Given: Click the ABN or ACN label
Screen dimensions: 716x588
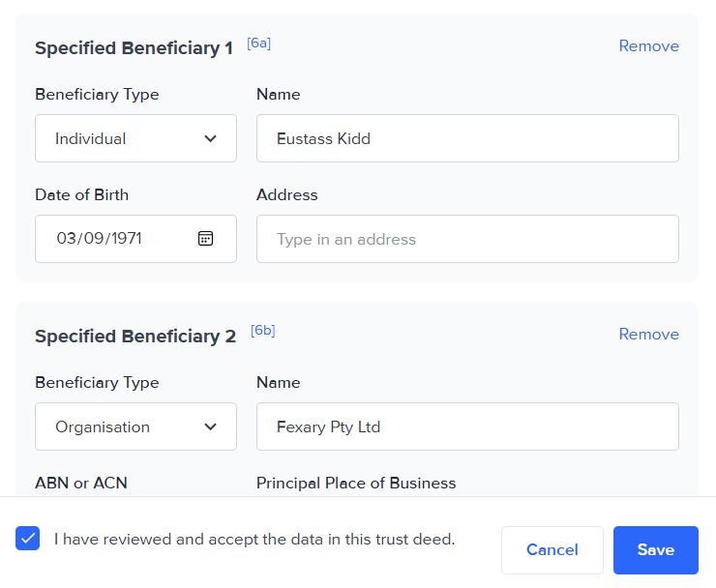Looking at the screenshot, I should pyautogui.click(x=81, y=483).
